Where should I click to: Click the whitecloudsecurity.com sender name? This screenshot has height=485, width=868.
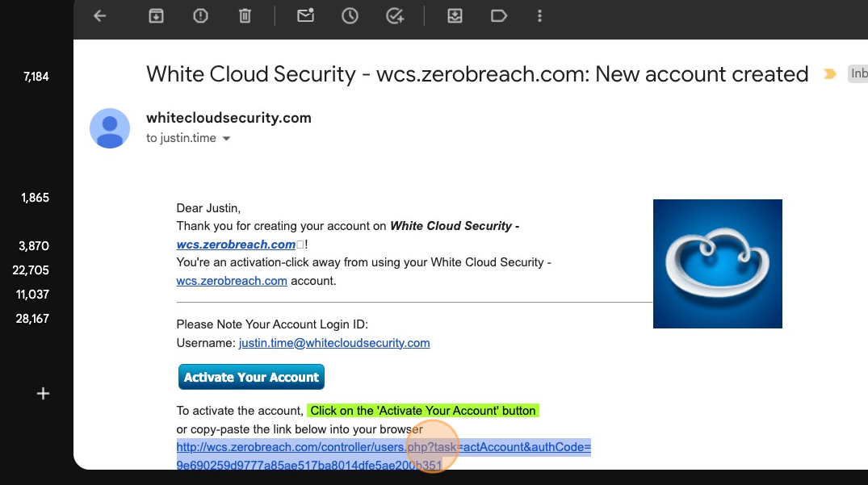[x=229, y=118]
